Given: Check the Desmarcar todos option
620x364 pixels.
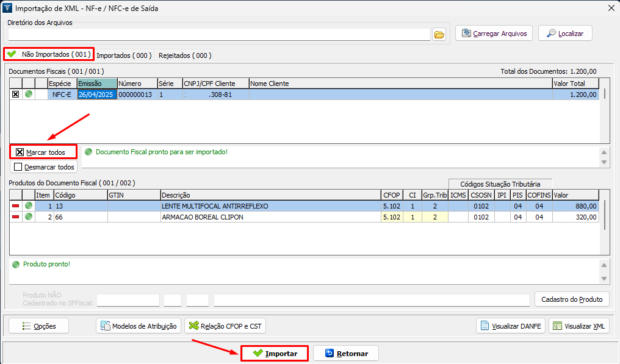Looking at the screenshot, I should [18, 166].
